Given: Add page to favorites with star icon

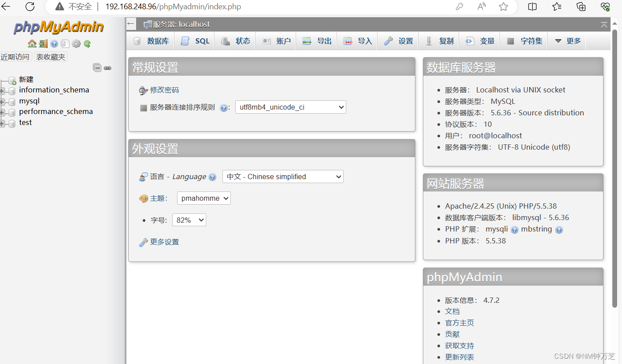Looking at the screenshot, I should click(x=504, y=7).
